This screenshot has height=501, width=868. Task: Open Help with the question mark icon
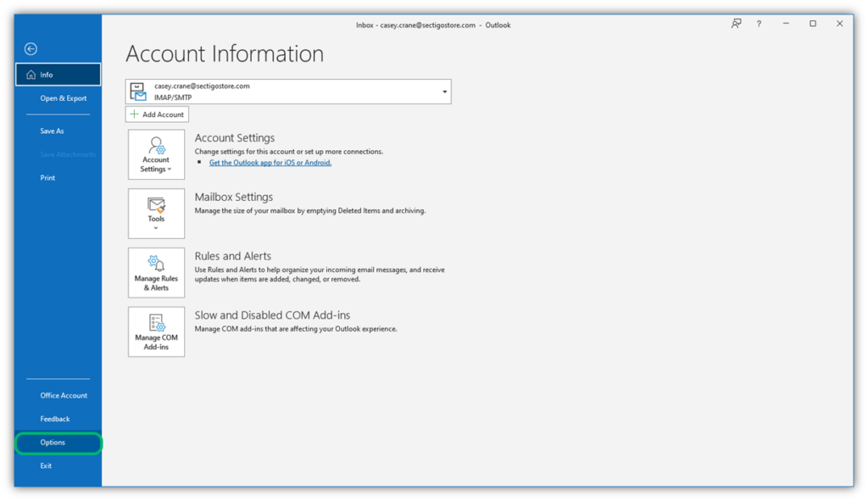coord(759,24)
